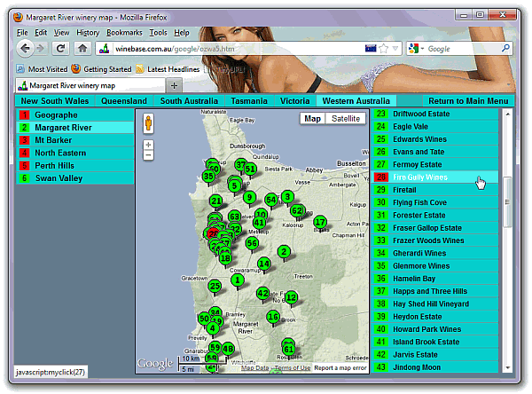Click the browser Back arrow button
Screen dimensions: 532x394
click(x=25, y=49)
